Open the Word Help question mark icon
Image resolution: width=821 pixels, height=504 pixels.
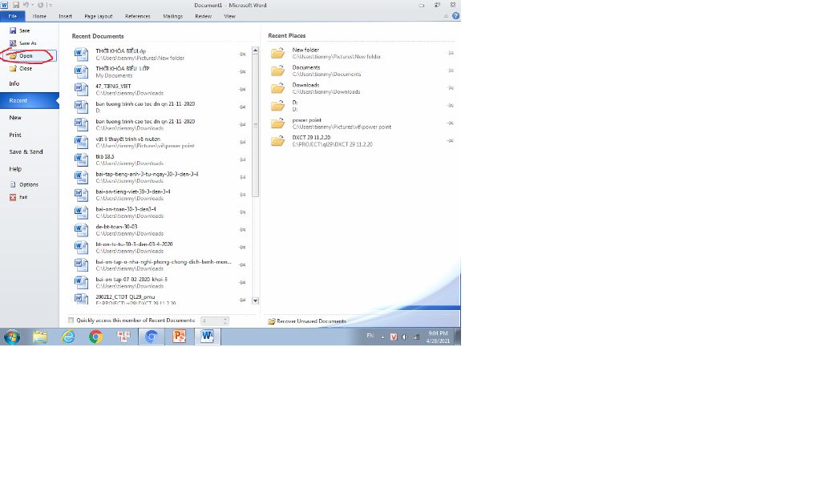(x=455, y=16)
